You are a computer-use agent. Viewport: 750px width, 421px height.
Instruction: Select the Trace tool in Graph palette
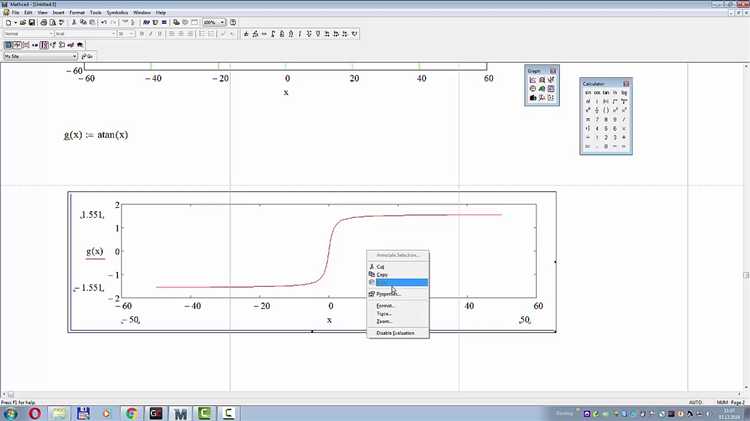click(551, 80)
